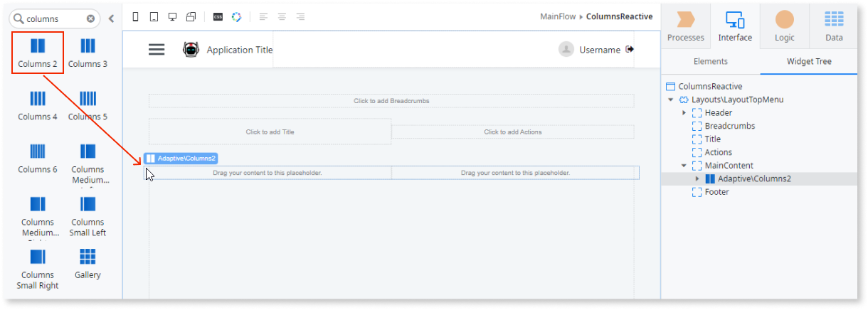
Task: Collapse the toolbox panel with the chevron
Action: pos(111,19)
